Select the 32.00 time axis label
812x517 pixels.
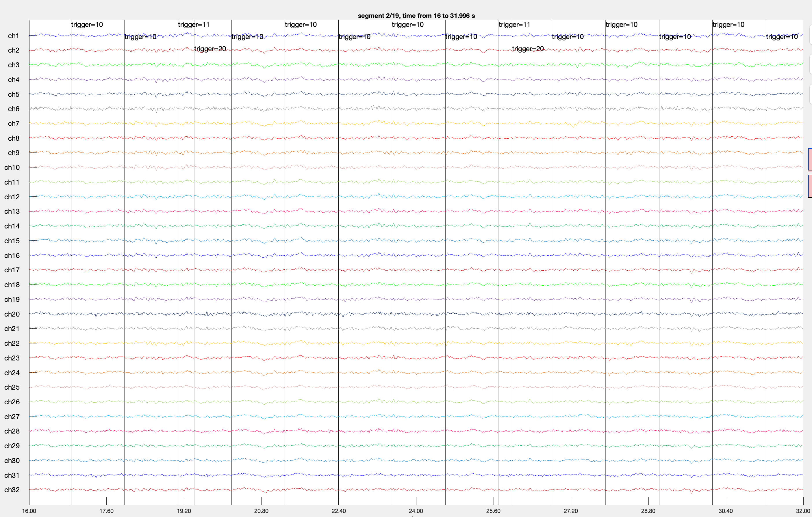click(x=803, y=511)
